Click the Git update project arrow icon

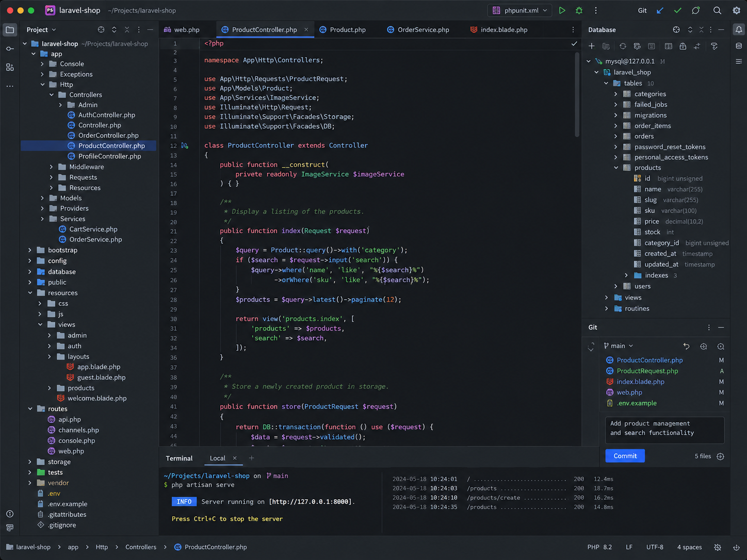[x=660, y=10]
